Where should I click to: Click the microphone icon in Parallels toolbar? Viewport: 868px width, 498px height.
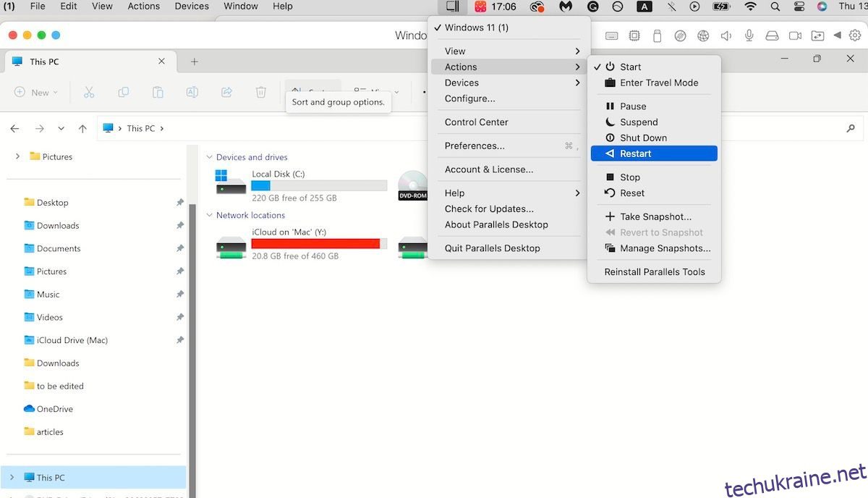(749, 35)
